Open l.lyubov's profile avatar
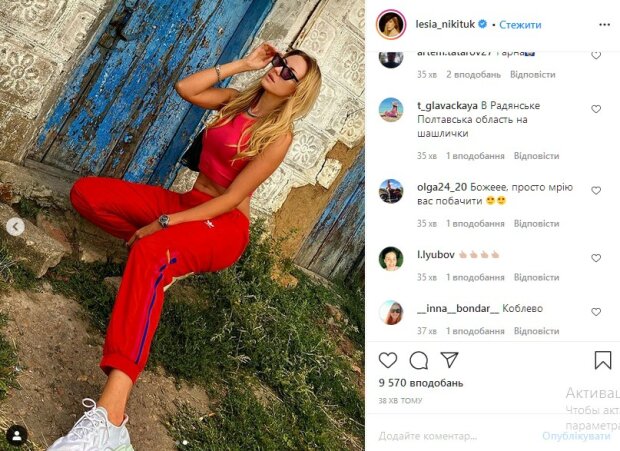The width and height of the screenshot is (620, 451). click(391, 259)
